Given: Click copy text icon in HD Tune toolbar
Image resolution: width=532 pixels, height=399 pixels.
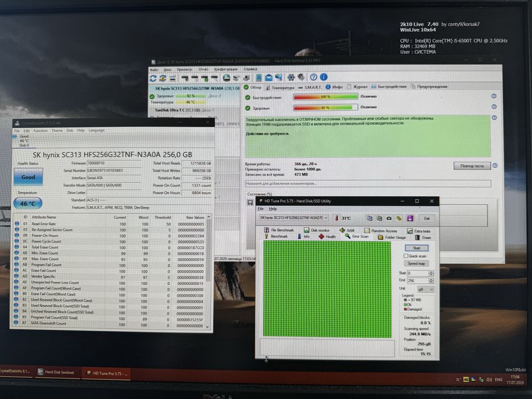Looking at the screenshot, I should [x=369, y=218].
